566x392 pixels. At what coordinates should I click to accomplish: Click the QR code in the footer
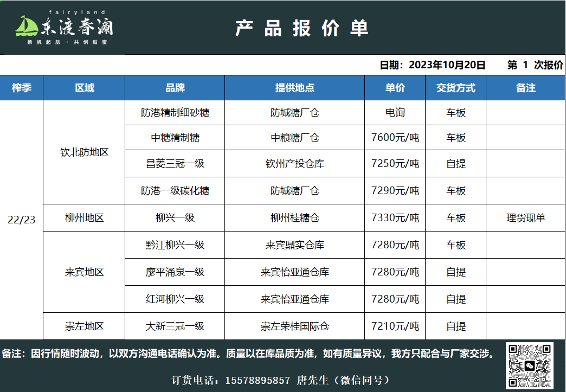point(529,366)
